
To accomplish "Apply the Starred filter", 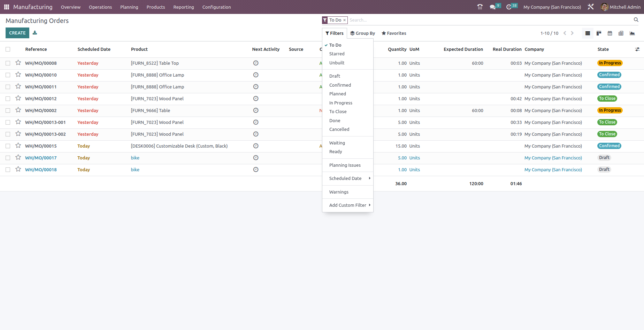I will (348, 54).
